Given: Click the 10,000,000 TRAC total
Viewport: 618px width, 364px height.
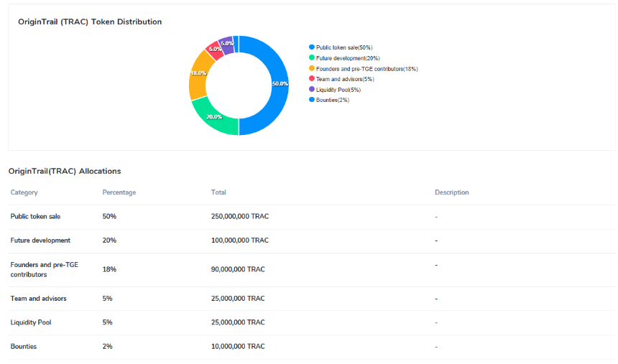Looking at the screenshot, I should click(x=238, y=346).
